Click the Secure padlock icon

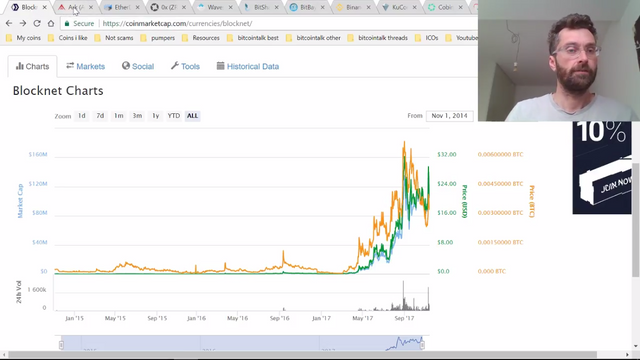click(x=67, y=23)
